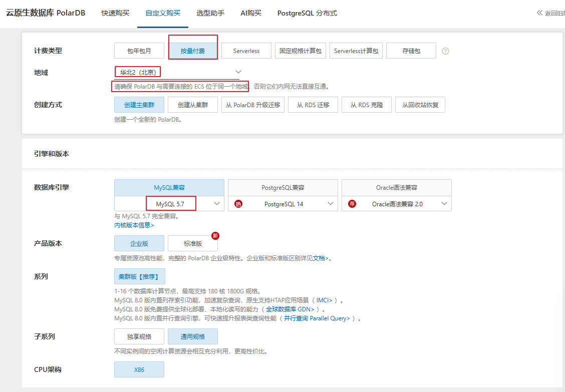This screenshot has width=565, height=392.
Task: Select X86 CPU architecture
Action: (139, 369)
